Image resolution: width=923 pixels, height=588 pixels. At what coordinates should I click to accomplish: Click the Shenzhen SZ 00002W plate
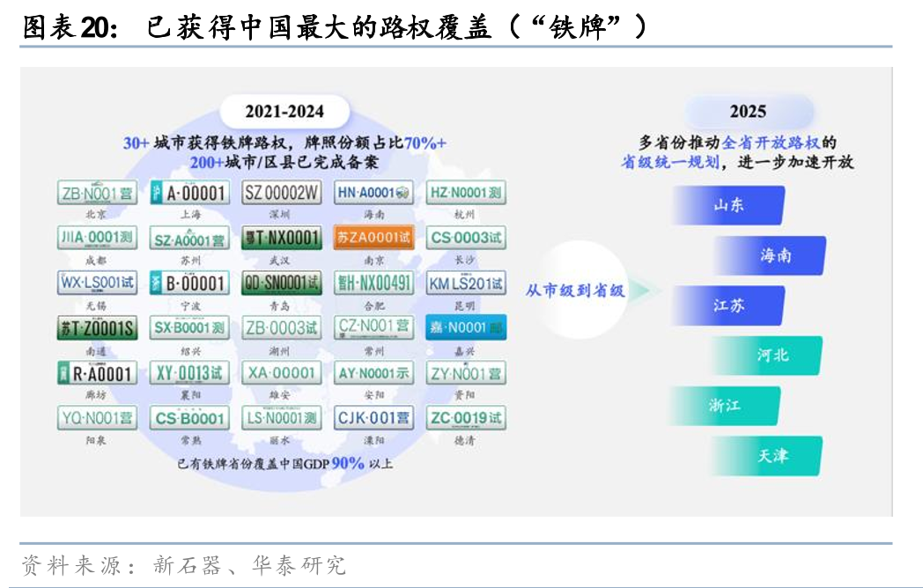[x=282, y=193]
